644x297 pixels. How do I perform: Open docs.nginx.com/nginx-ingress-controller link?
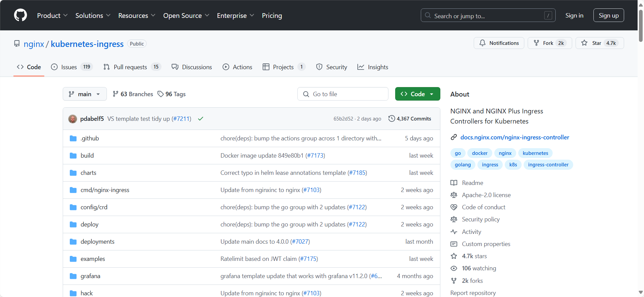point(515,137)
